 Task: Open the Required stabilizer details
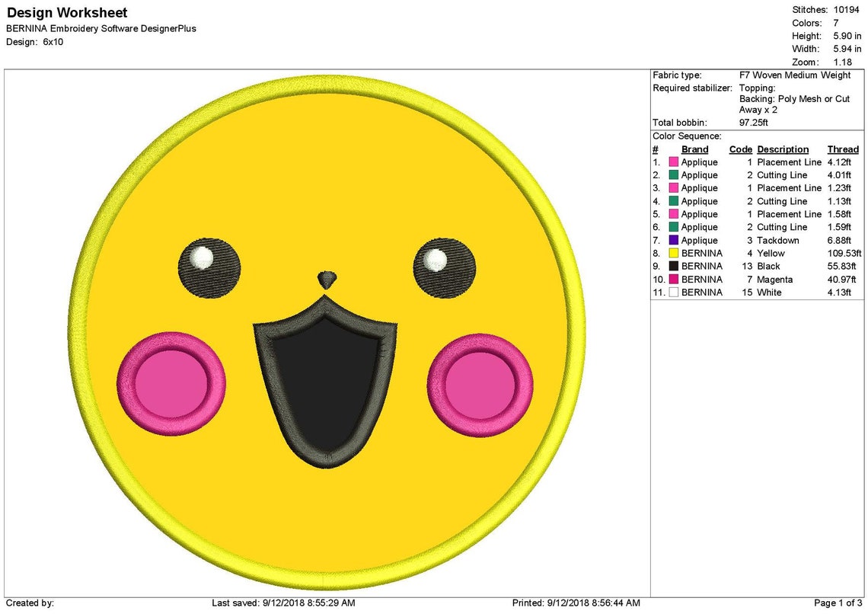[693, 88]
